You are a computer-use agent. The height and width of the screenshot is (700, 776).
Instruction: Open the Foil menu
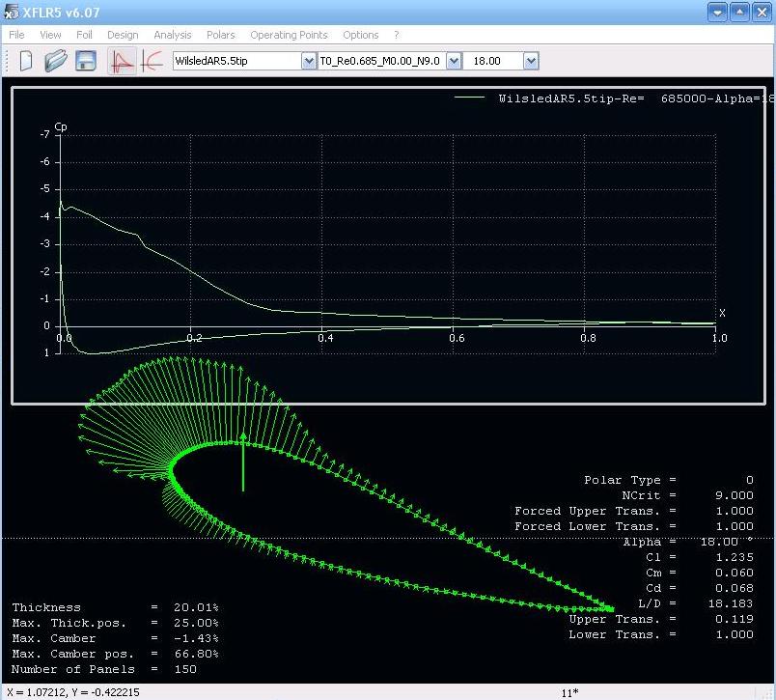[84, 35]
